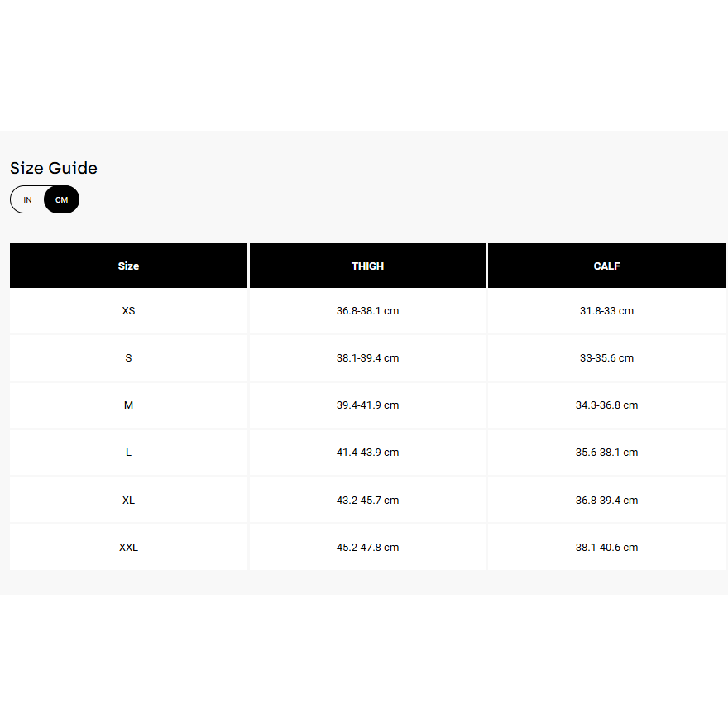Click the Size column header

point(128,266)
